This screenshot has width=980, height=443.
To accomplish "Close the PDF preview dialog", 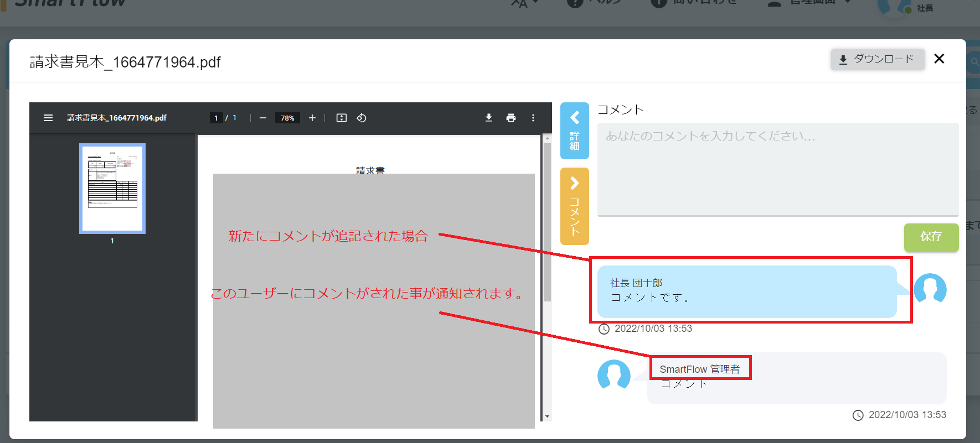I will pyautogui.click(x=939, y=59).
